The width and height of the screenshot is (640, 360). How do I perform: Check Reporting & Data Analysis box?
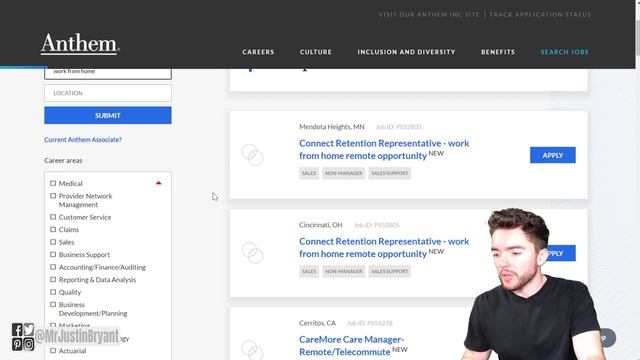click(x=53, y=280)
